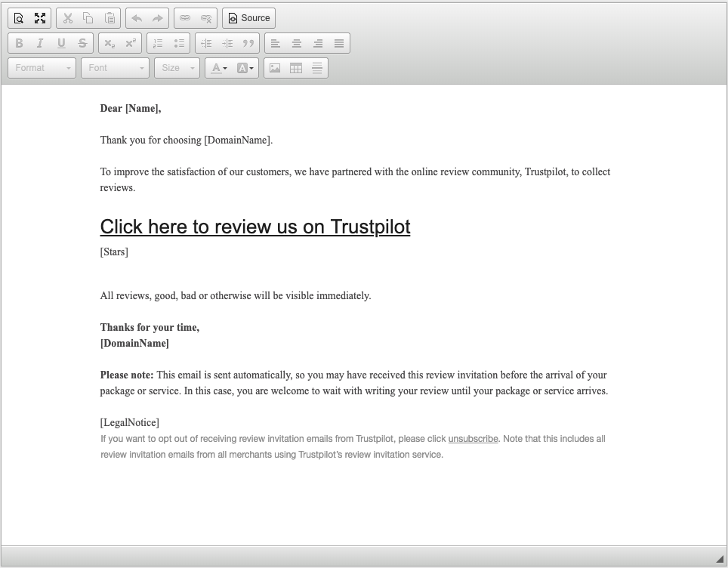Insert a bulleted list

[x=179, y=43]
